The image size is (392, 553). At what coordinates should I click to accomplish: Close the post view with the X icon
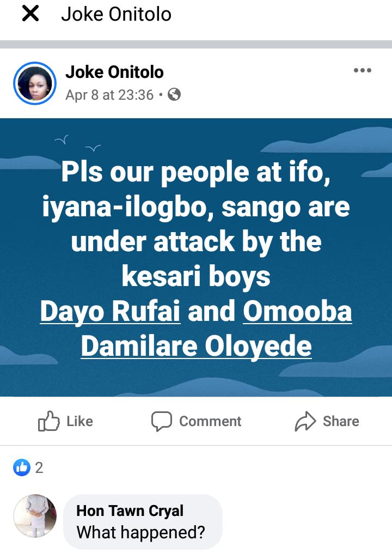pyautogui.click(x=30, y=14)
